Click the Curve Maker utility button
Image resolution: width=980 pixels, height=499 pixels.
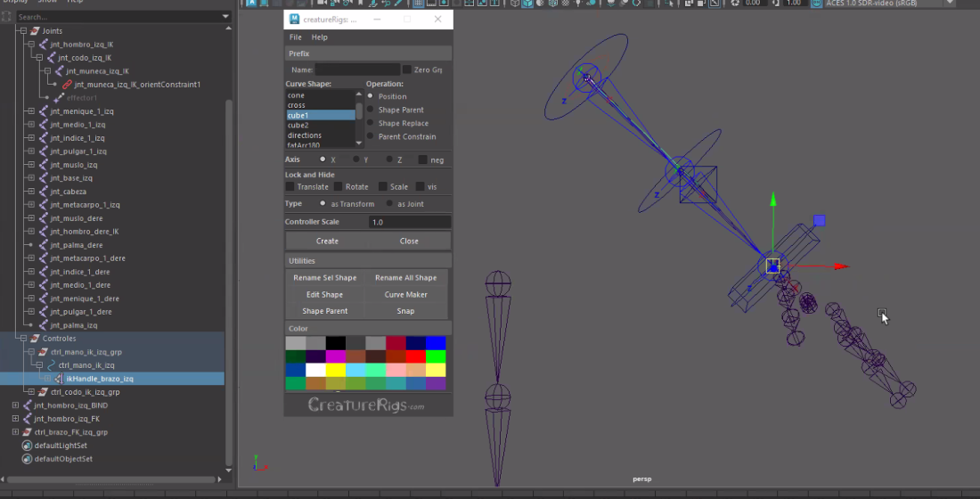(x=405, y=295)
